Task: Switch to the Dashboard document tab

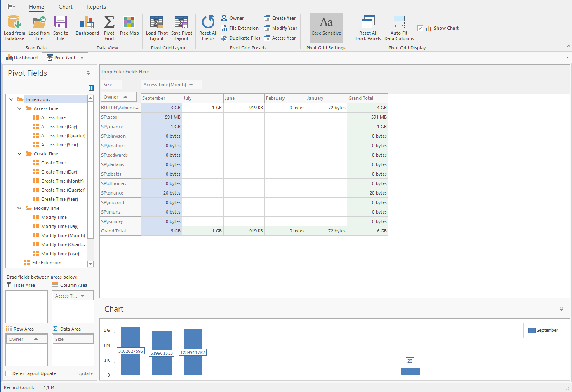Action: (22, 58)
